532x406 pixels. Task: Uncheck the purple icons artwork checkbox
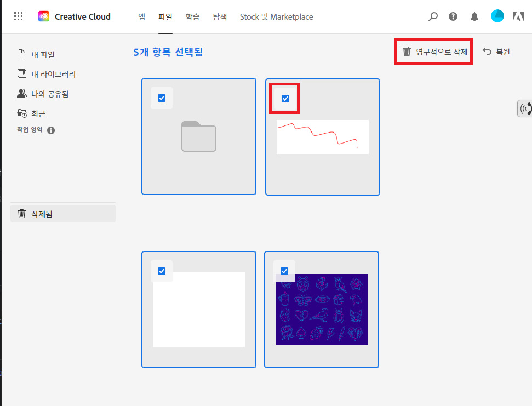284,271
